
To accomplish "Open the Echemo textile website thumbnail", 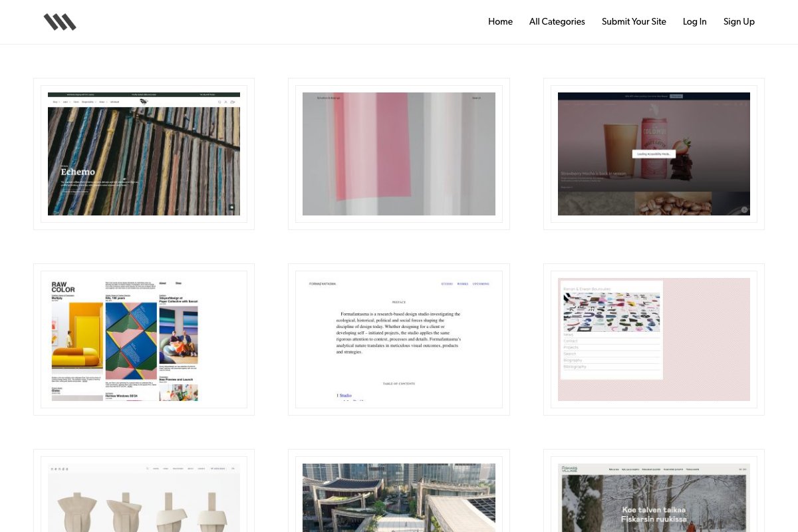I will coord(144,154).
